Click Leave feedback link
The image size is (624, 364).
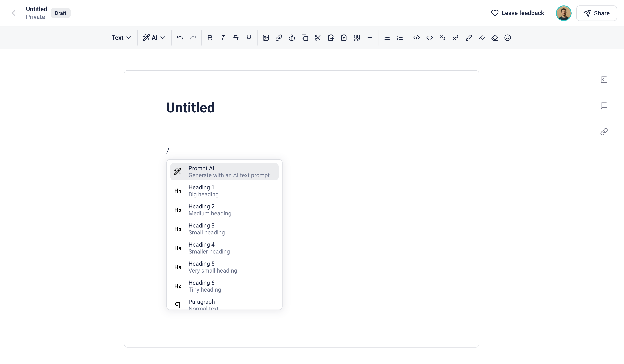pos(518,13)
